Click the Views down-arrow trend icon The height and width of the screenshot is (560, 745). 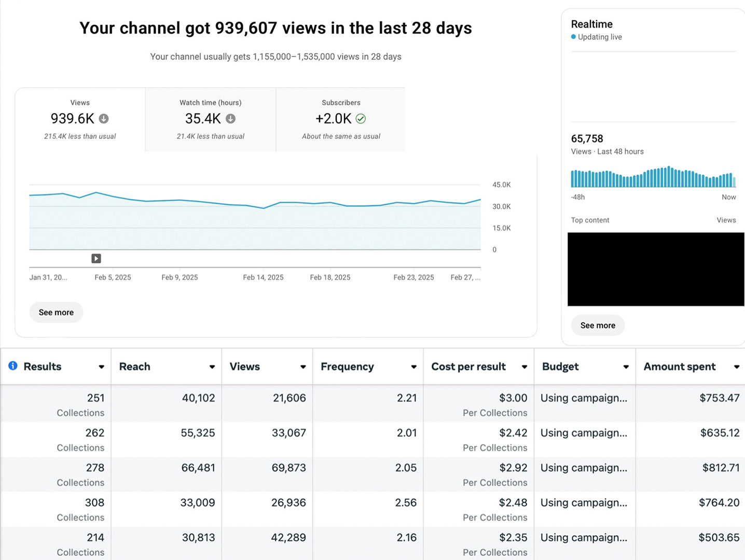pyautogui.click(x=104, y=119)
